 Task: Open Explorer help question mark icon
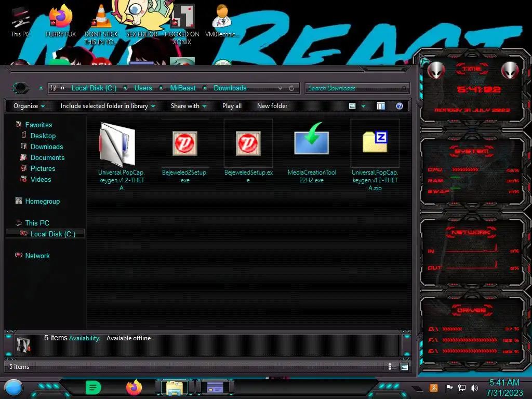(x=400, y=106)
